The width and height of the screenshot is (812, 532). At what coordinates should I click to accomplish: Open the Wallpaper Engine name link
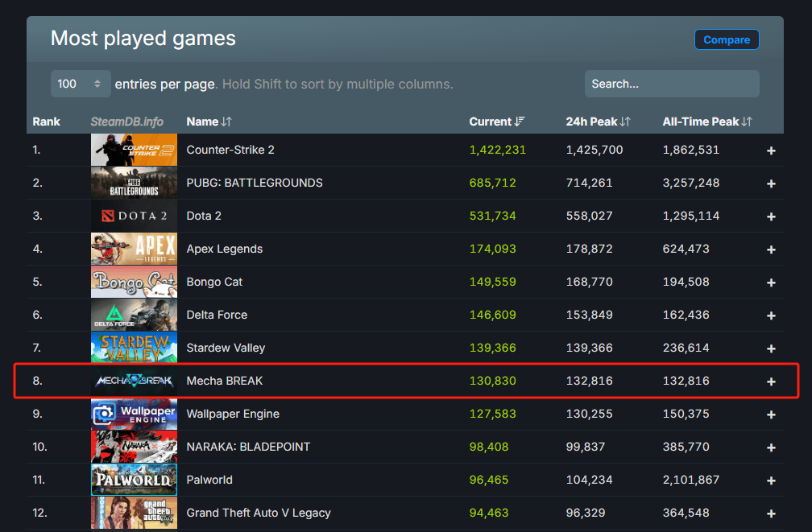tap(233, 414)
